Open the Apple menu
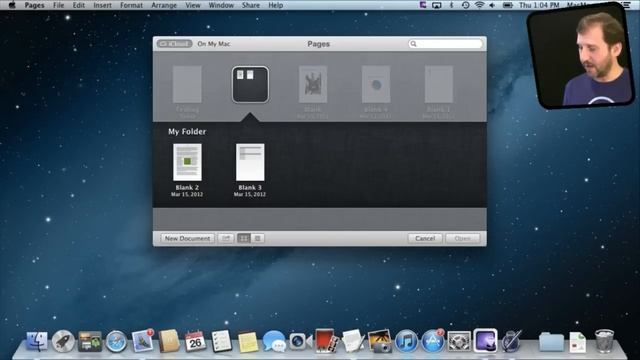640x360 pixels. coord(12,5)
